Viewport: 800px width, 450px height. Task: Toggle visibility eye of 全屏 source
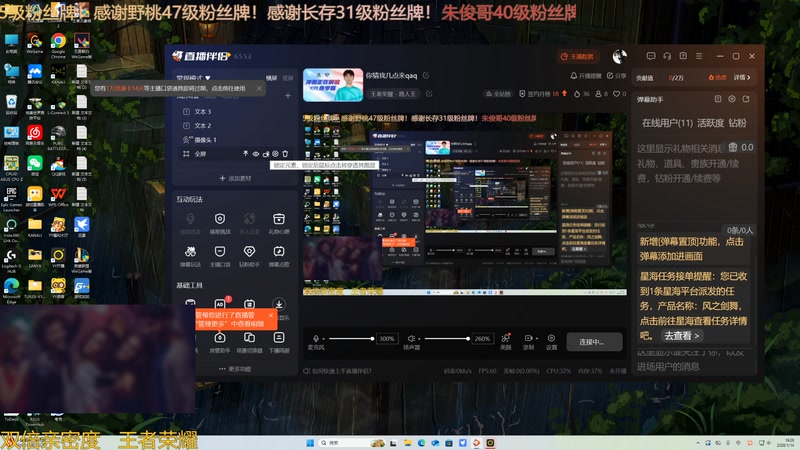click(x=256, y=154)
